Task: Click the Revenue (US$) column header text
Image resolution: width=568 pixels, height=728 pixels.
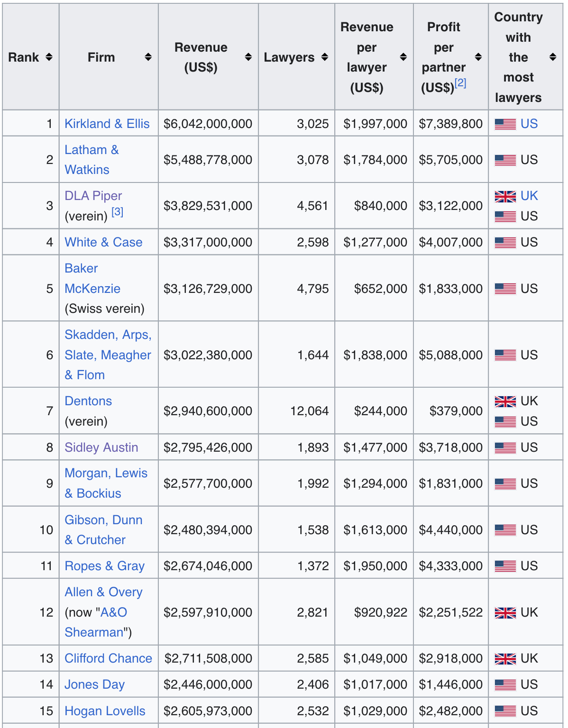Action: [201, 57]
